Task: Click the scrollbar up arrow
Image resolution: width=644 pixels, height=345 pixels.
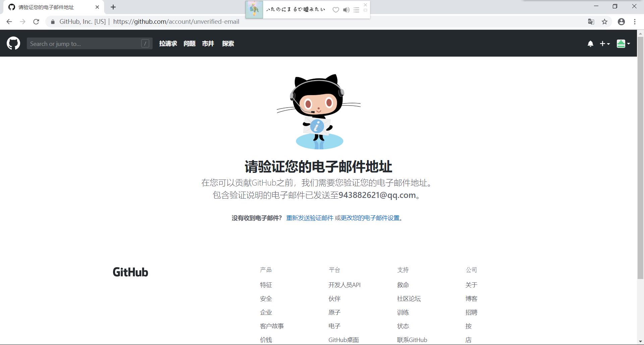Action: [640, 33]
